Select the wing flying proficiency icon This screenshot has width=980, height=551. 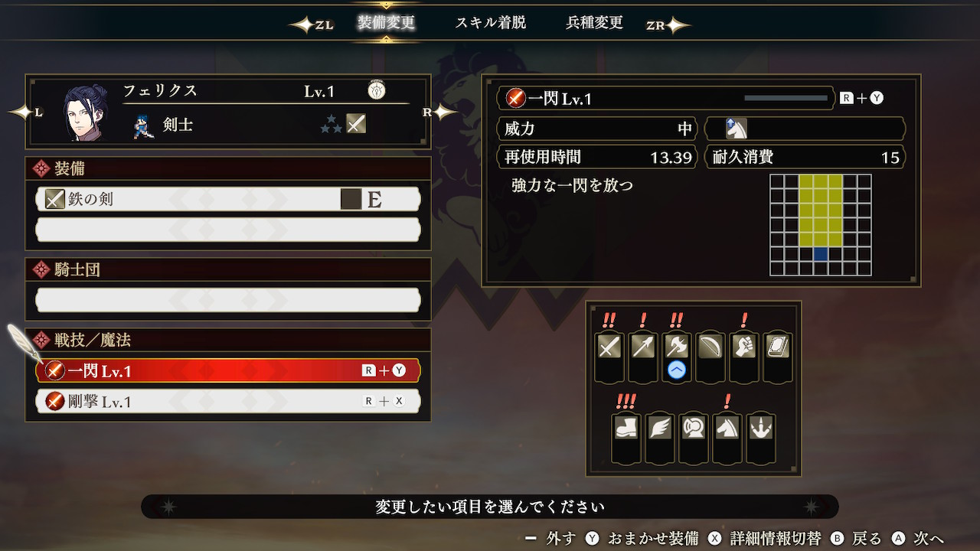coord(660,427)
